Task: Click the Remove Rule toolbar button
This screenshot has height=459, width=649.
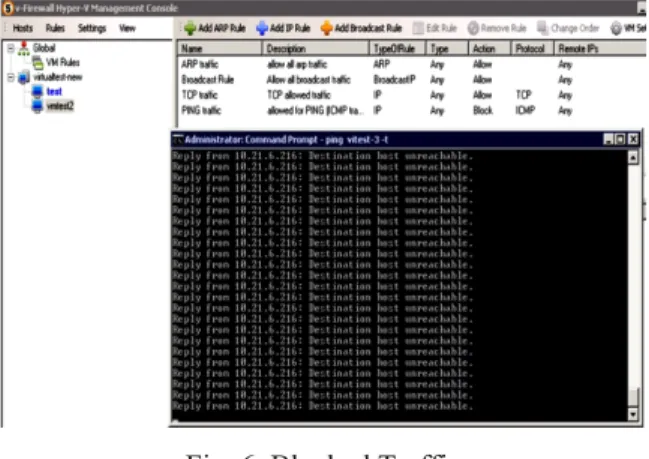Action: point(497,28)
